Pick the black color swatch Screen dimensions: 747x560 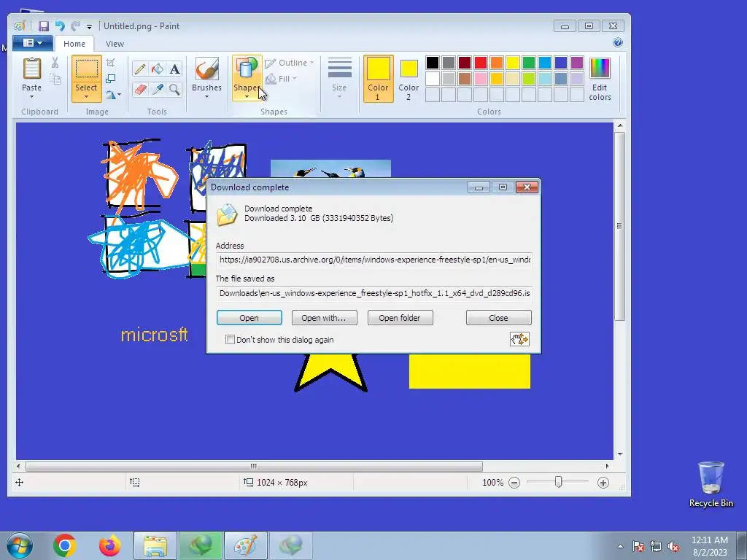click(433, 63)
